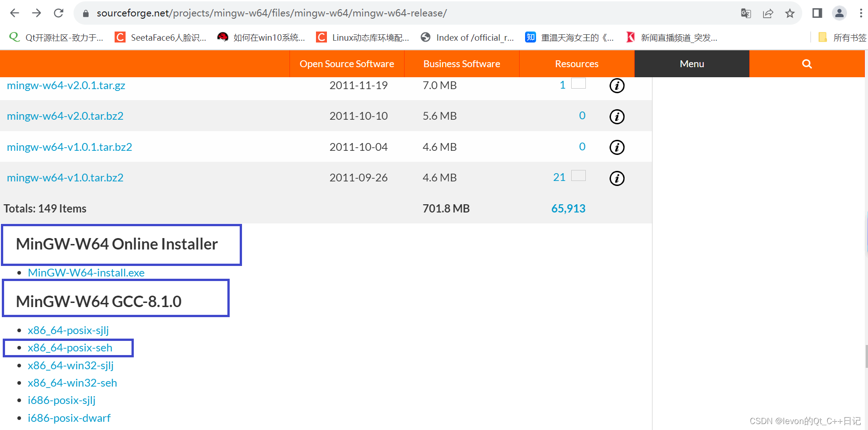Open the dark Menu tab
Viewport: 868px width, 430px height.
692,64
